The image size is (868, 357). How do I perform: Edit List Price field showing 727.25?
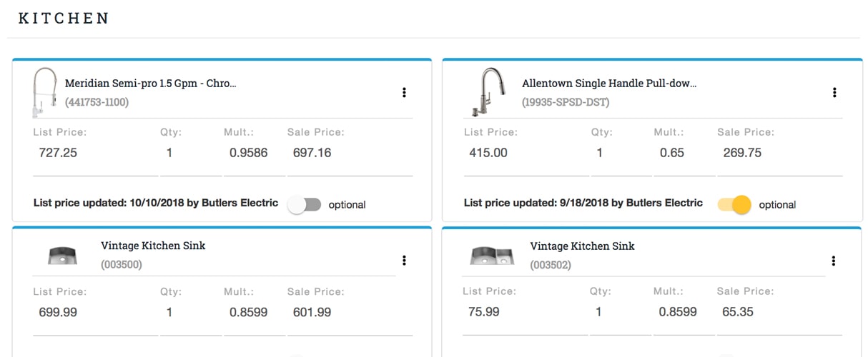(95, 154)
